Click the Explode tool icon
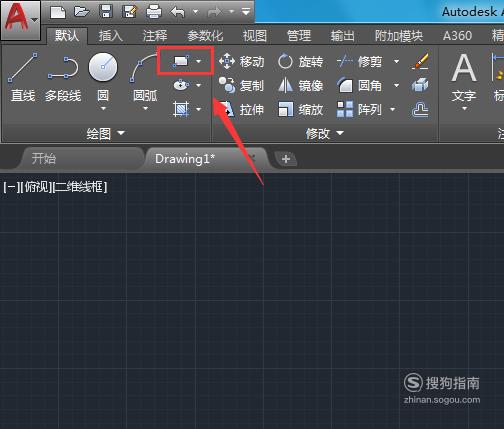Screen dimensions: 504x429 click(x=420, y=85)
